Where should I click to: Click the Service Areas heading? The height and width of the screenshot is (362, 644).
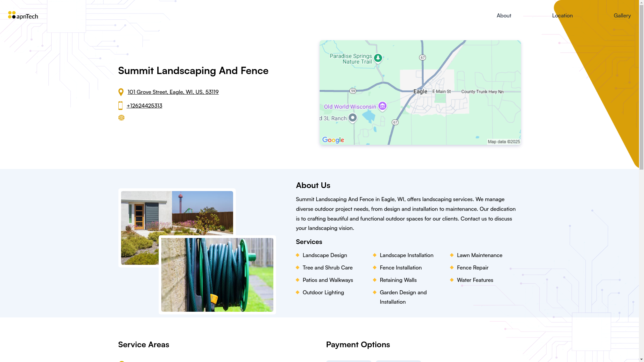pos(144,344)
